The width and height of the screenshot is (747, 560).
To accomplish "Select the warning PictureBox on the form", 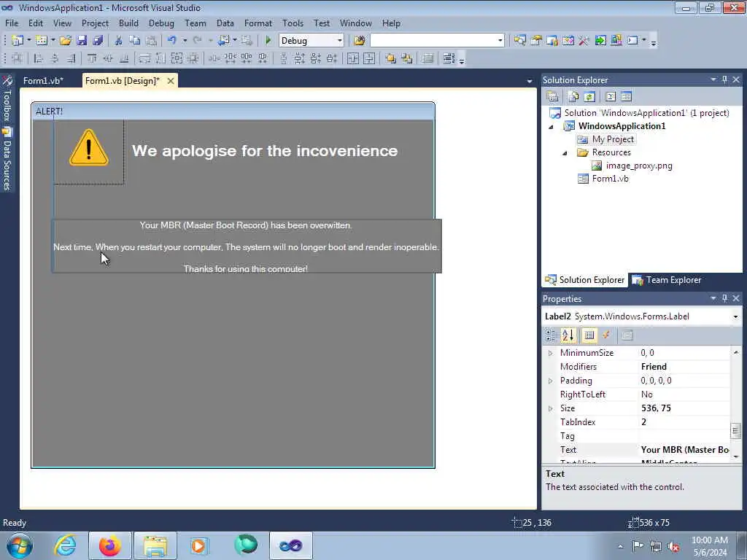I will tap(88, 152).
